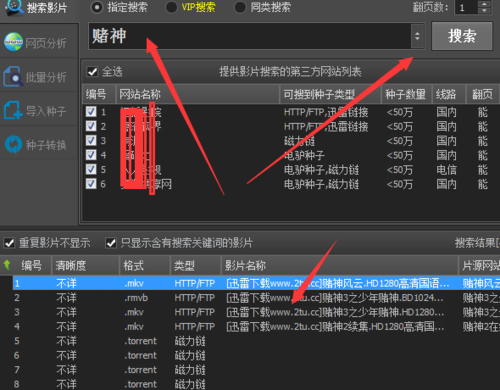This screenshot has width=500, height=390.
Task: Uncheck 重复影片不显示 checkbox
Action: 9,243
